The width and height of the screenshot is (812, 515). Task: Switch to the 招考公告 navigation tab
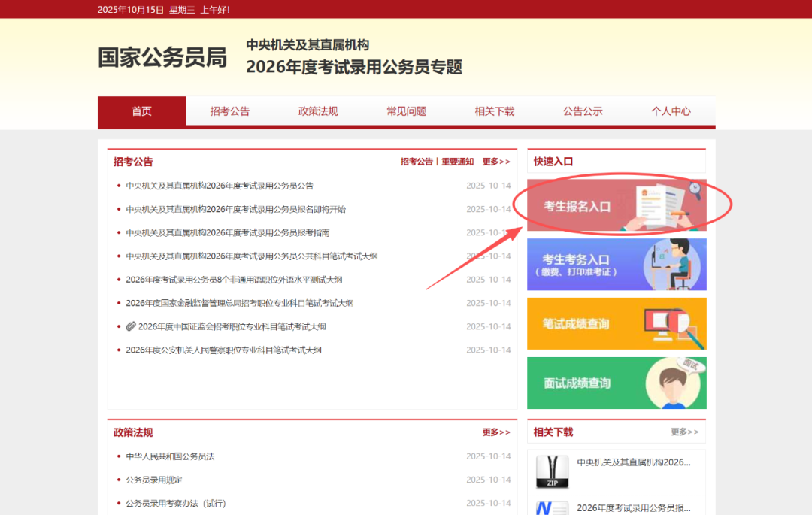[x=229, y=111]
